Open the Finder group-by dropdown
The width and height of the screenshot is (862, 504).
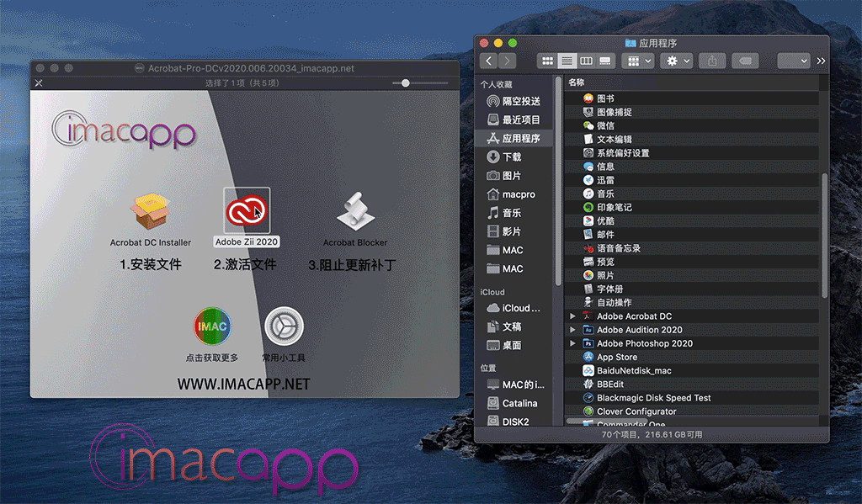pos(638,61)
